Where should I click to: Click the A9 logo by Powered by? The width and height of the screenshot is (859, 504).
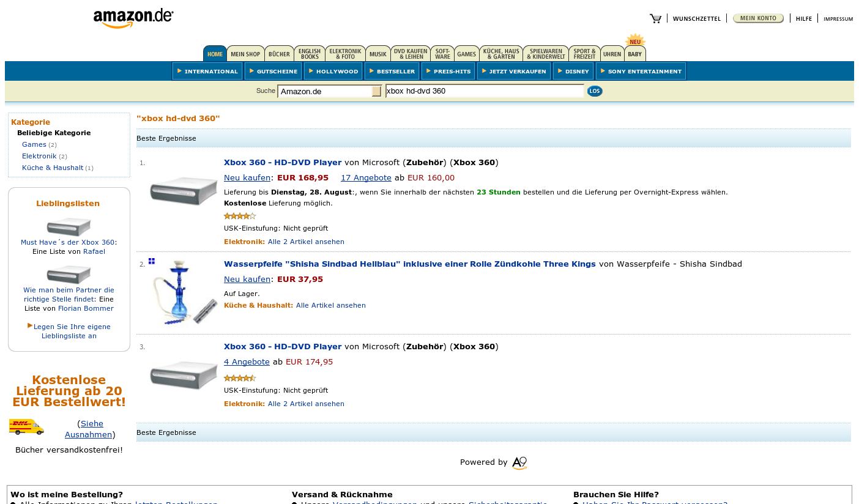pyautogui.click(x=519, y=463)
